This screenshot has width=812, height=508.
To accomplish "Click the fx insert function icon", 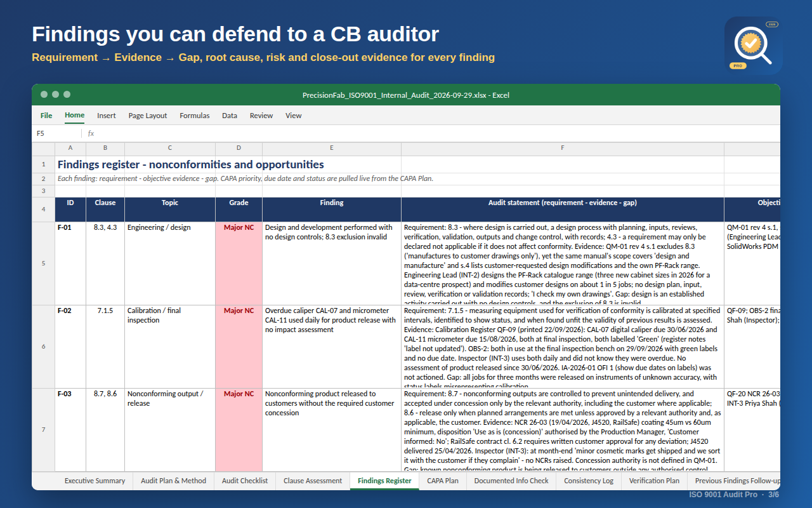I will pyautogui.click(x=91, y=133).
